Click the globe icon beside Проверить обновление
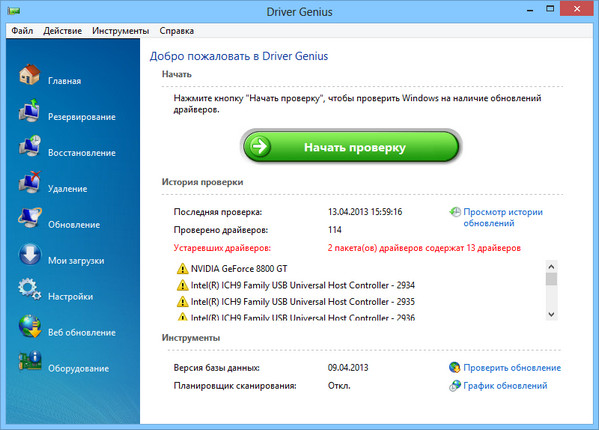The image size is (599, 430). pyautogui.click(x=455, y=367)
